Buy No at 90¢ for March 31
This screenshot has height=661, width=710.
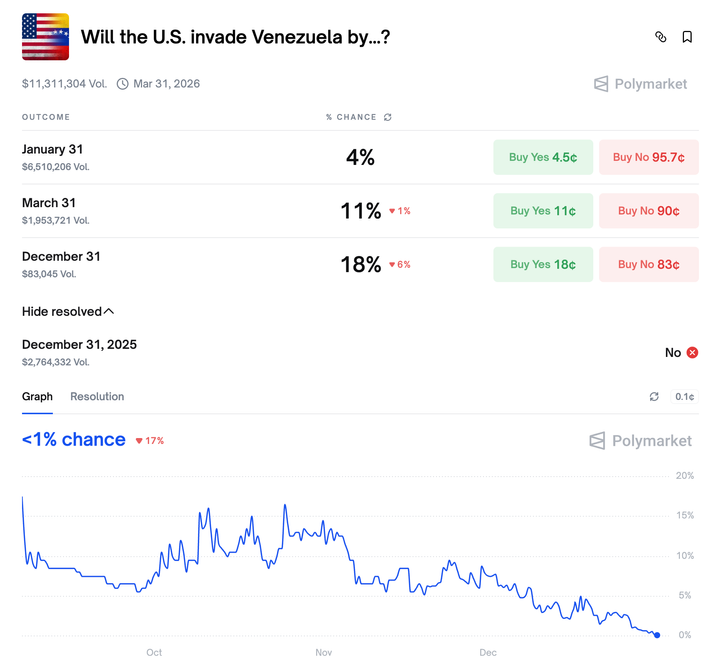pos(648,211)
